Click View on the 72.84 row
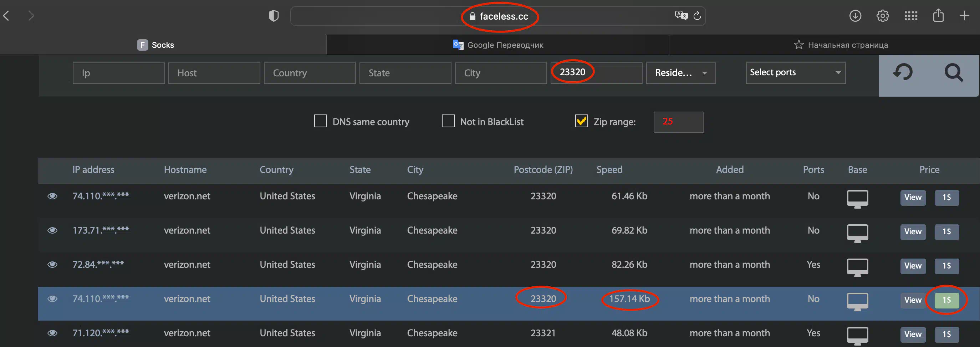The height and width of the screenshot is (347, 980). click(x=913, y=266)
